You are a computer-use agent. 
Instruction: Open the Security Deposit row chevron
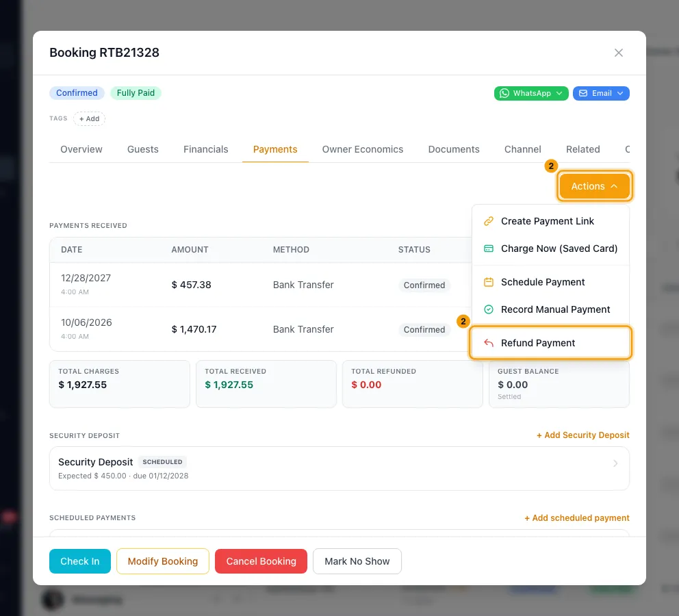[x=615, y=463]
